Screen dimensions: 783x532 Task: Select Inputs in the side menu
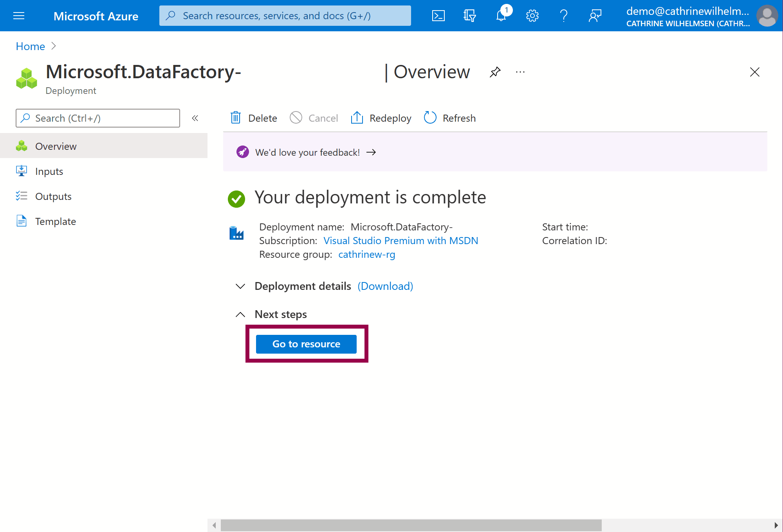click(x=49, y=171)
